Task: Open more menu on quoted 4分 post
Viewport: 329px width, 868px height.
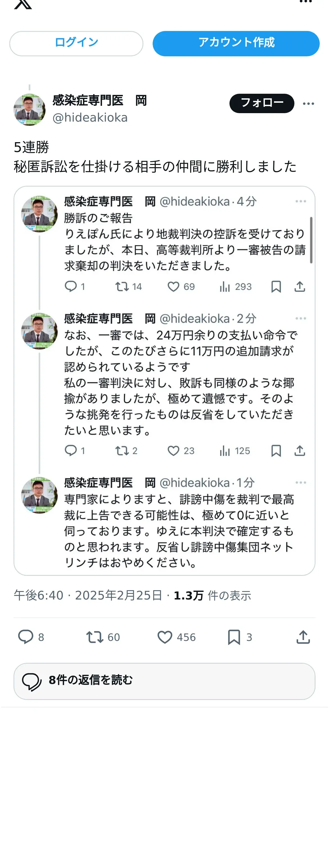Action: [x=300, y=201]
